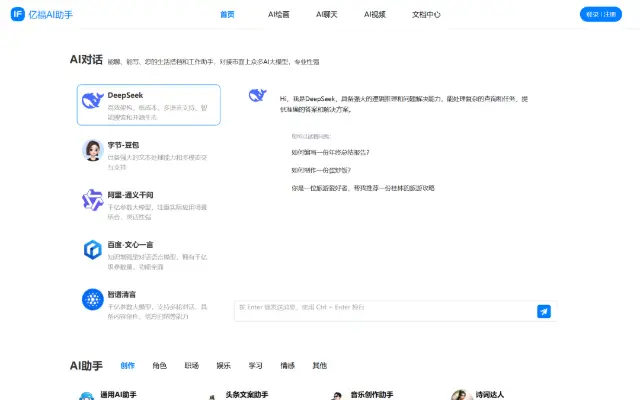The height and width of the screenshot is (400, 640).
Task: Click the 阿里-通义千问 logo icon
Action: click(93, 200)
